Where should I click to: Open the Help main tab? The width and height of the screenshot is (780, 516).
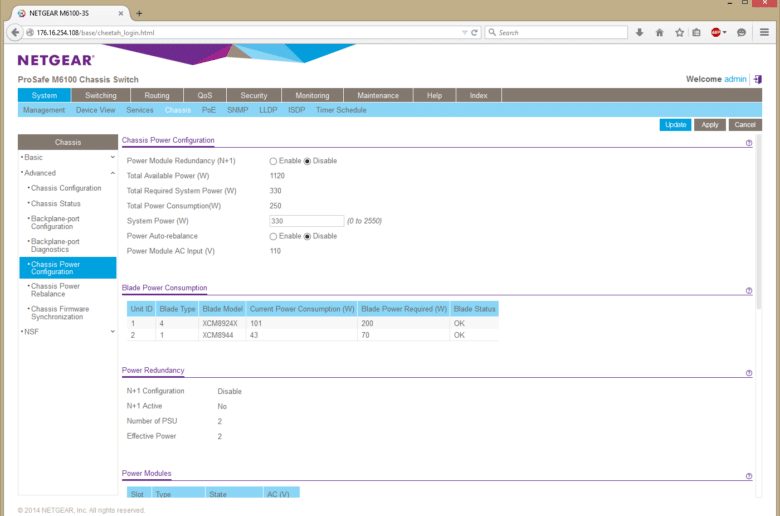tap(434, 95)
